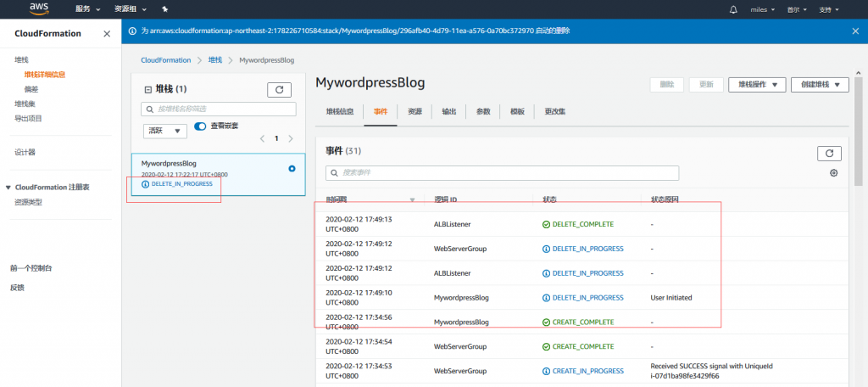Viewport: 868px width, 387px height.
Task: Dismiss the blue deletion notification banner
Action: pyautogui.click(x=855, y=31)
